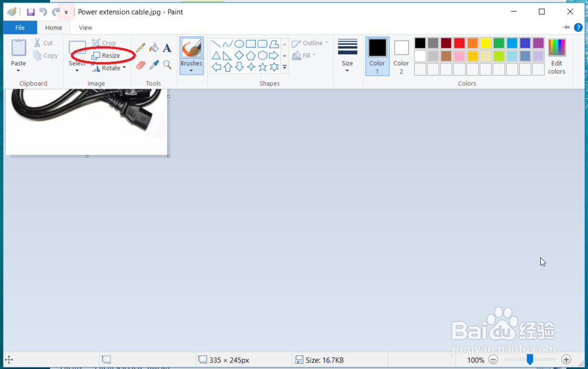Pick the orange color swatch
588x369 pixels.
click(x=473, y=43)
